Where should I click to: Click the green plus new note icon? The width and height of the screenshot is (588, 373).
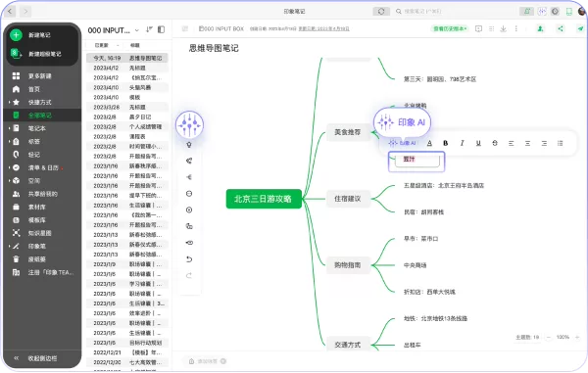16,35
